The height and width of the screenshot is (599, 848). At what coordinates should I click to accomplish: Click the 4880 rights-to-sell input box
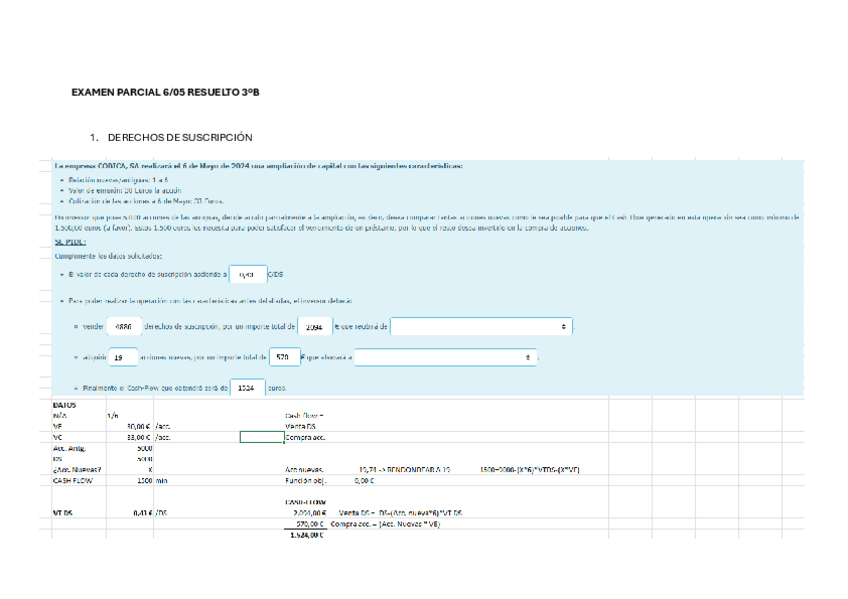[x=124, y=327]
